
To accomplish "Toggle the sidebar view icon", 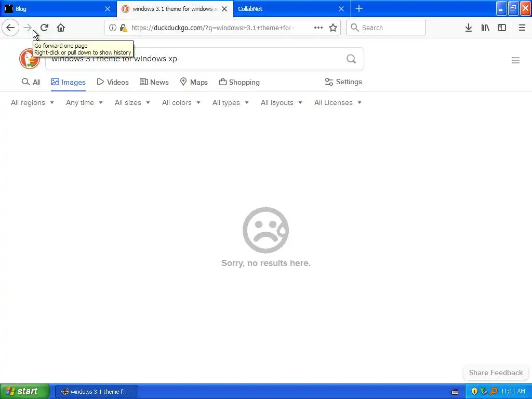I will (502, 28).
